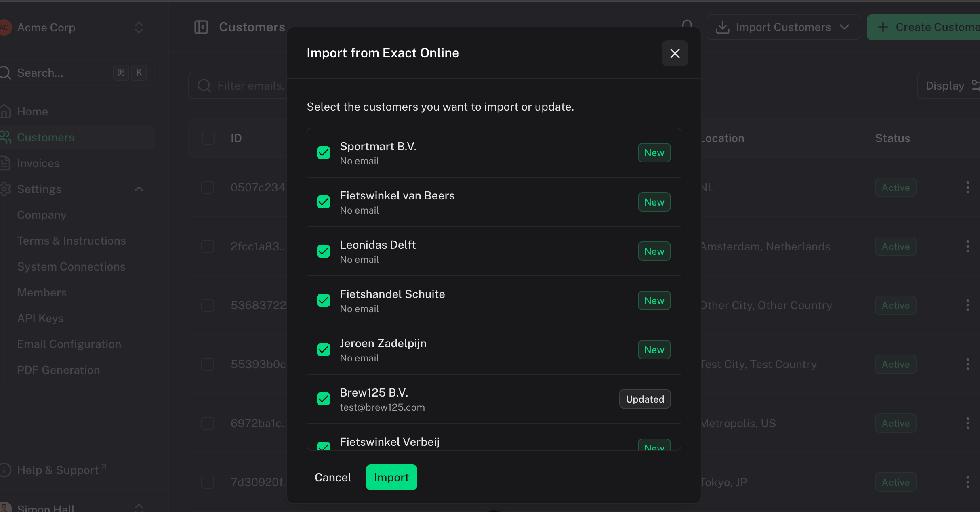Click the test@brew125.com email text
The image size is (980, 512).
(x=382, y=407)
